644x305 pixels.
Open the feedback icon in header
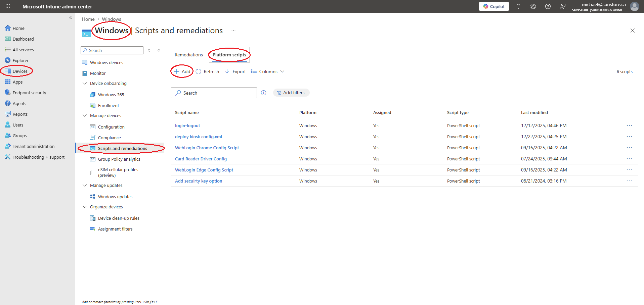point(563,6)
